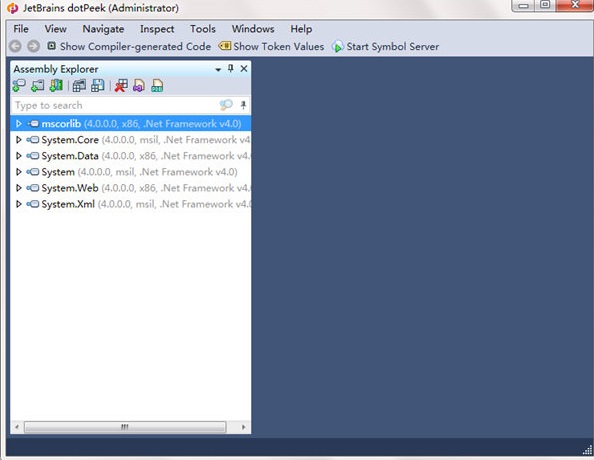Select the System.Web row text
Viewport: 594px width, 460px height.
coord(146,188)
